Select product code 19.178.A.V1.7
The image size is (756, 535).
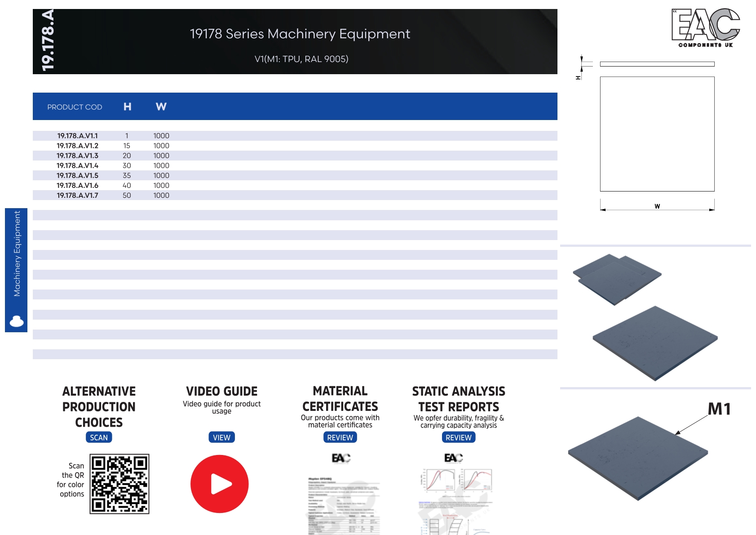[x=77, y=195]
